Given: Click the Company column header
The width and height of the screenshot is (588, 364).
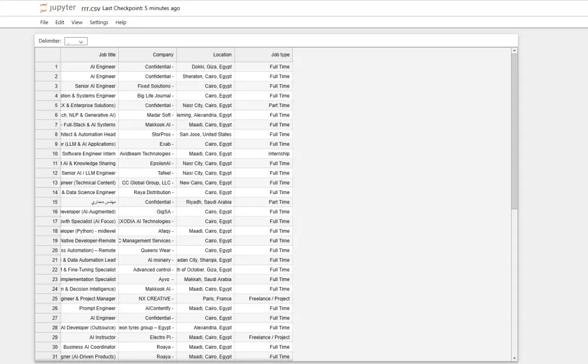Looking at the screenshot, I should 148,55.
